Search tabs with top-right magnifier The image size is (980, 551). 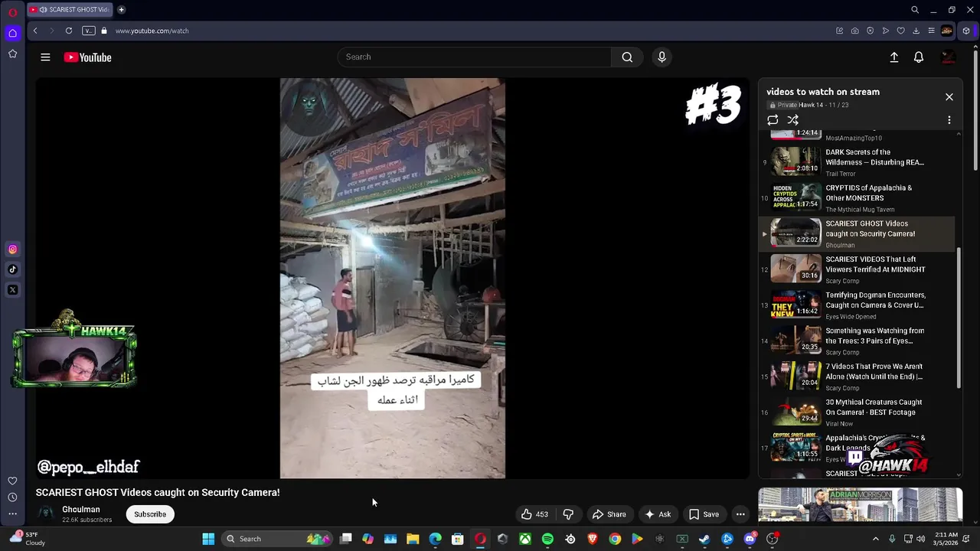click(x=915, y=10)
